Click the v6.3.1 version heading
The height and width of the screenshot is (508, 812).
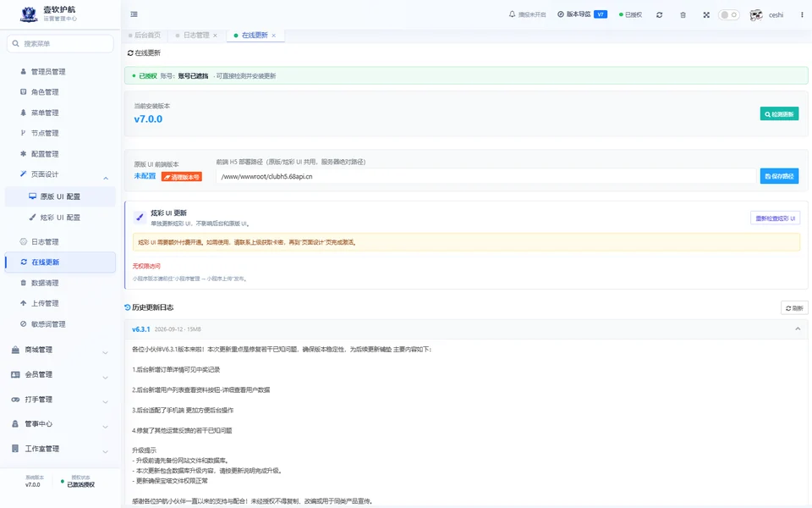141,329
